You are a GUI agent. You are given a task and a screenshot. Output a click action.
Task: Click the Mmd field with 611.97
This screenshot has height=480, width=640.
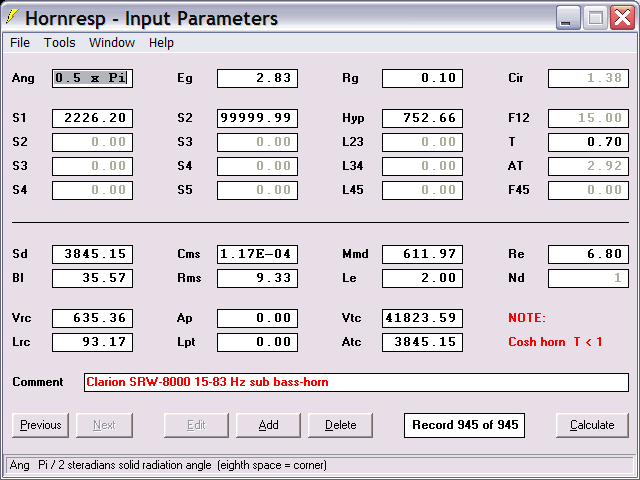pos(422,254)
